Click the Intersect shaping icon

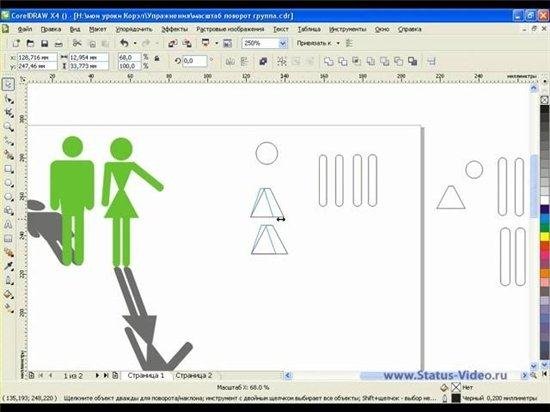(x=356, y=62)
